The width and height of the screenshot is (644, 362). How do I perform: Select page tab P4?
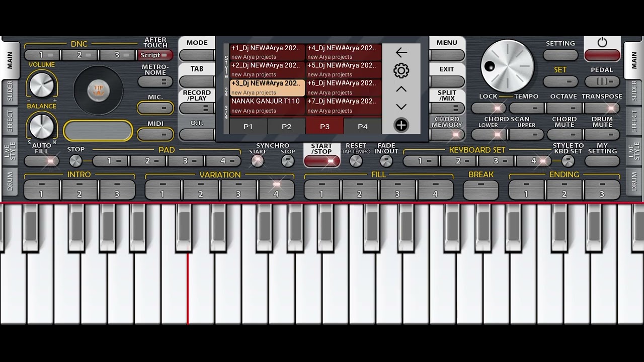pyautogui.click(x=362, y=126)
